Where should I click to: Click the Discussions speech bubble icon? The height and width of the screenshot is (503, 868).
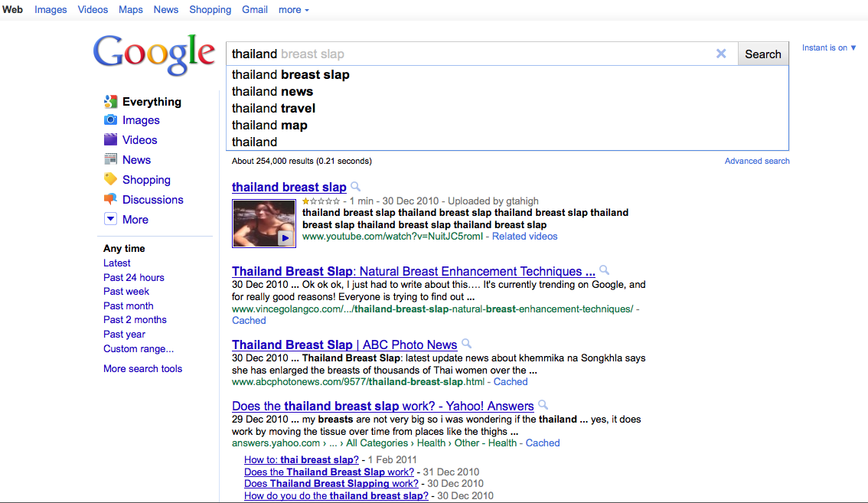tap(110, 199)
